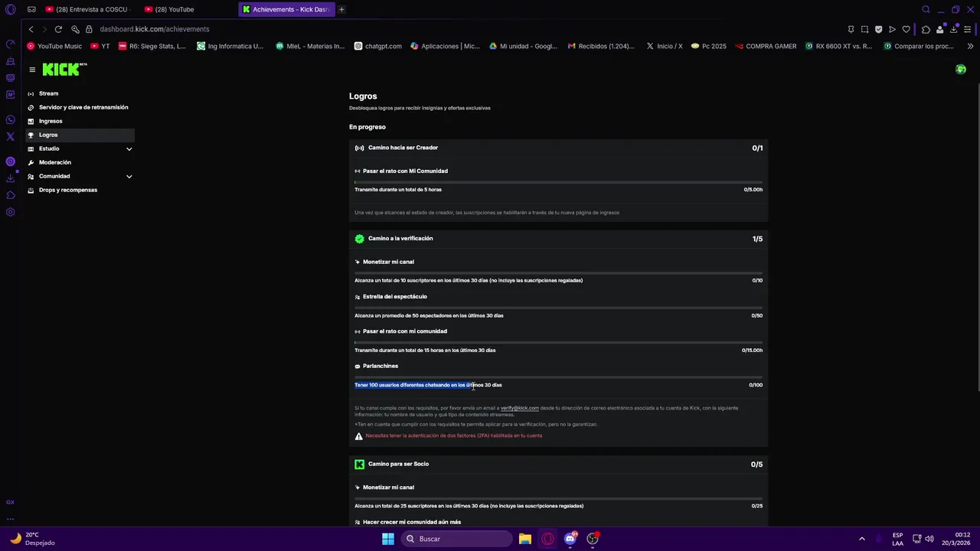
Task: Open new tab with plus button
Action: [341, 9]
